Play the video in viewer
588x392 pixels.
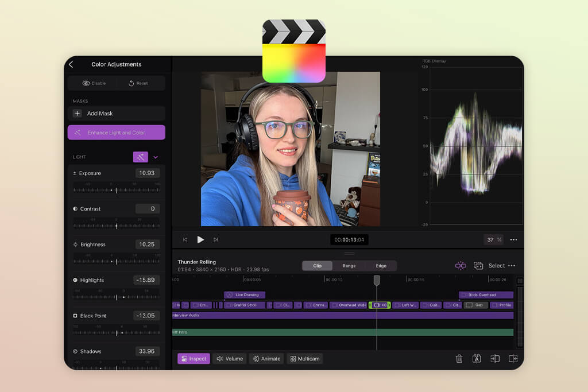(200, 239)
